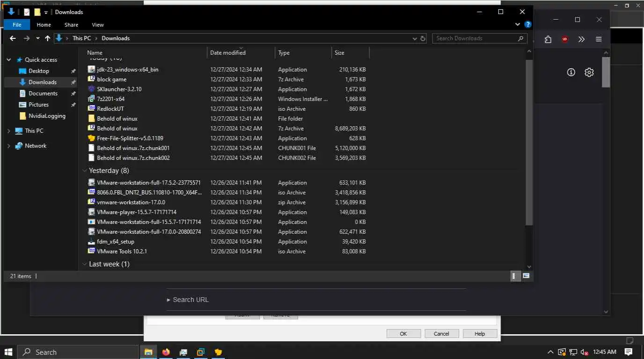The image size is (644, 359).
Task: Open Firefox from the taskbar
Action: pyautogui.click(x=166, y=352)
